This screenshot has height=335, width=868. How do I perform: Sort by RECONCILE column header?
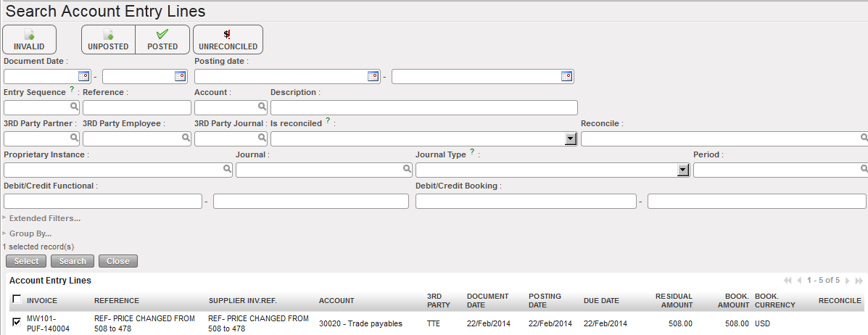pos(840,301)
